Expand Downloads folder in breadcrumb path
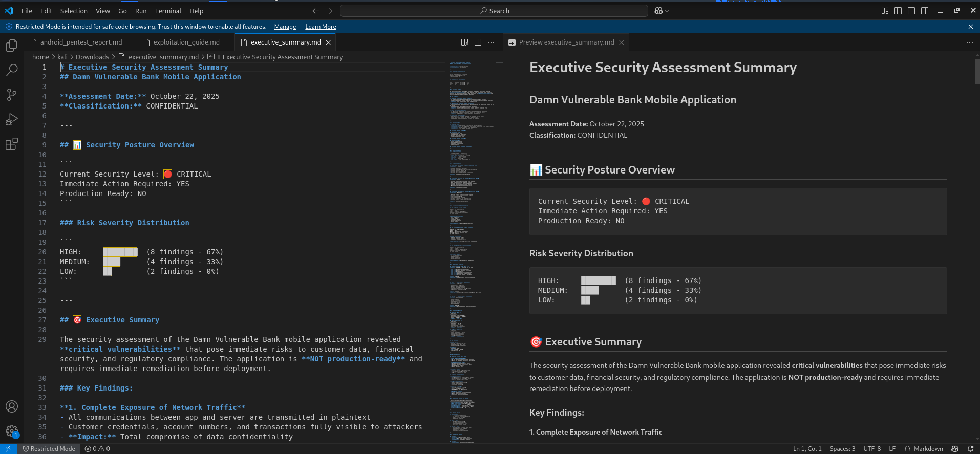This screenshot has height=454, width=980. point(92,57)
